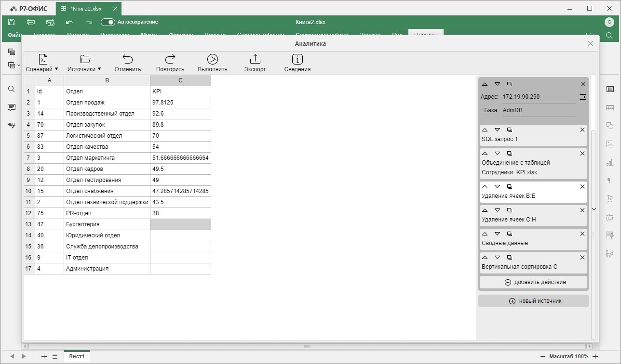Close the Книга2.xlsx document tab
Image resolution: width=621 pixels, height=364 pixels.
(x=114, y=9)
